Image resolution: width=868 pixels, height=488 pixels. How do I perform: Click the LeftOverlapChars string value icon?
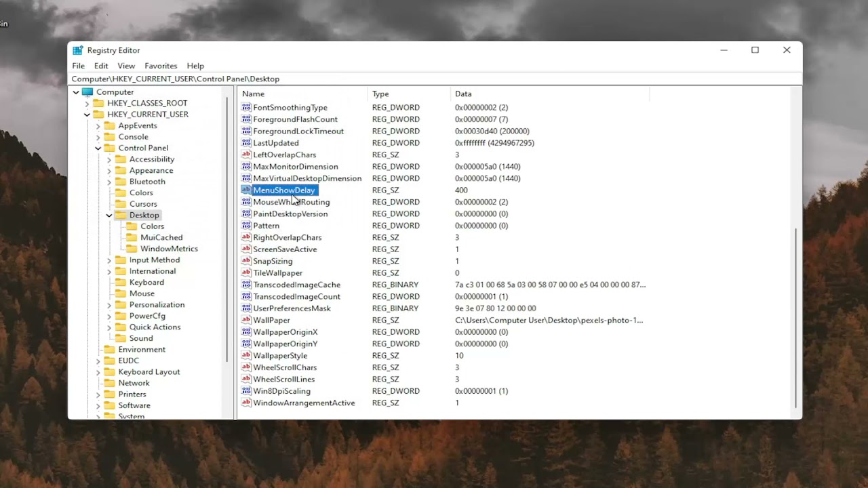click(x=247, y=155)
